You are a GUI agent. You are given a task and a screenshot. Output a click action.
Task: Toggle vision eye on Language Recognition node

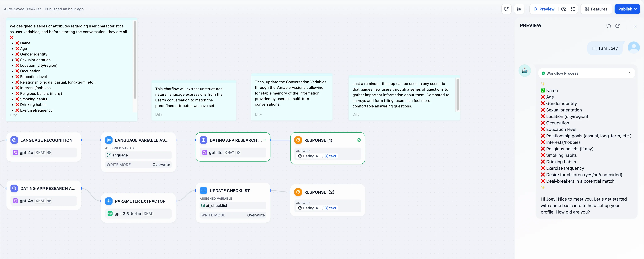tap(49, 152)
